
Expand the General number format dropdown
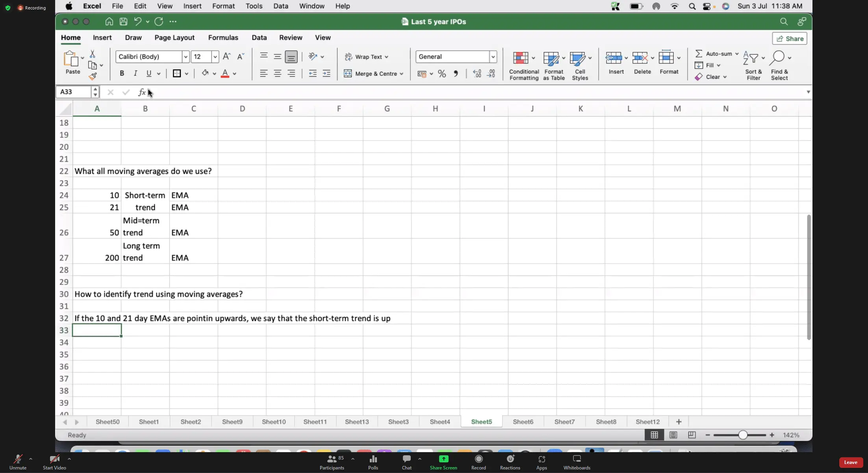(x=493, y=57)
